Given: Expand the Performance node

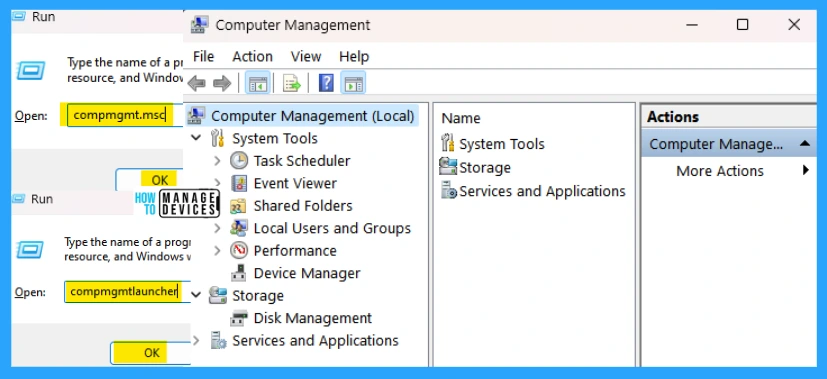Looking at the screenshot, I should click(217, 251).
